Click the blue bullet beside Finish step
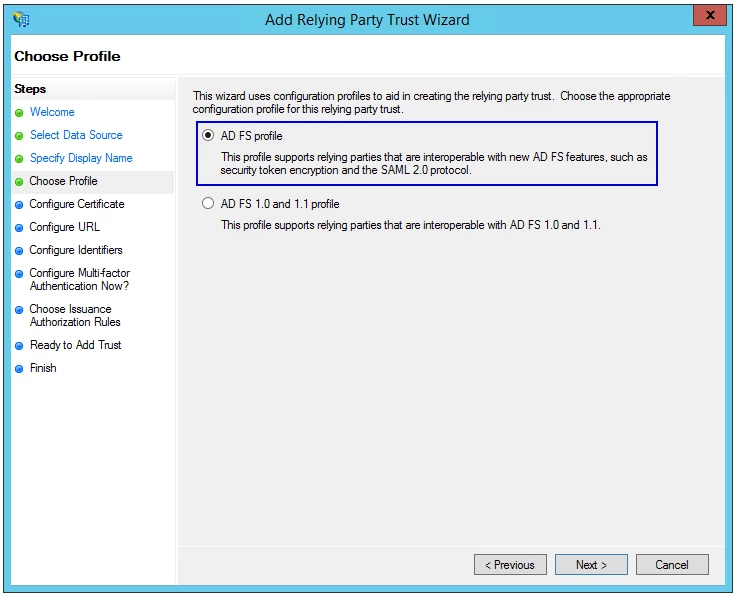Image resolution: width=738 pixels, height=597 pixels. pyautogui.click(x=19, y=369)
